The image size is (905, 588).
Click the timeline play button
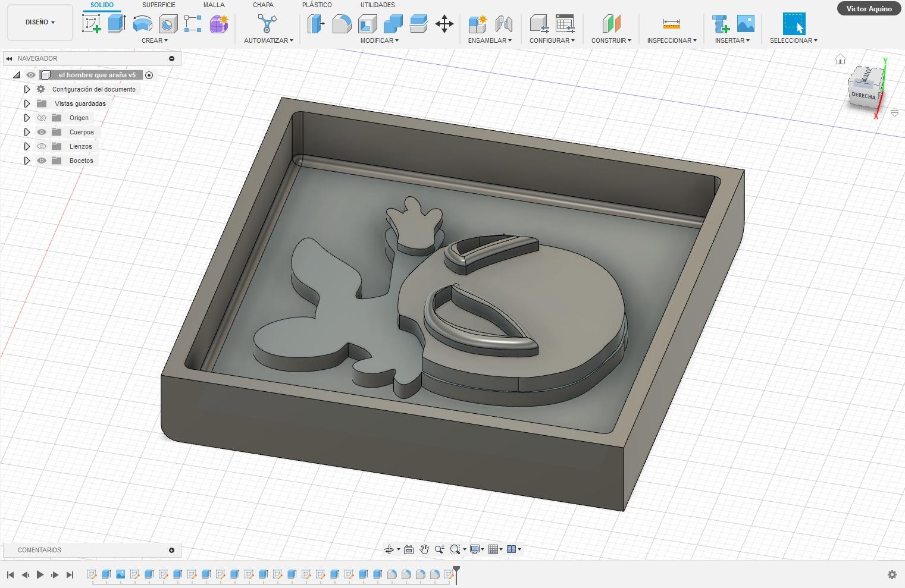click(40, 574)
